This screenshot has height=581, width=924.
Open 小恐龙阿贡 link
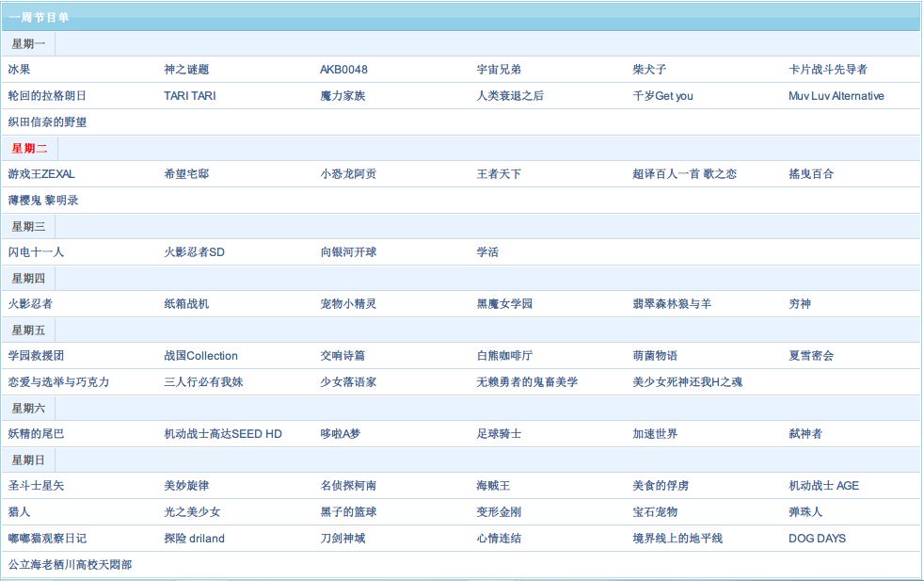(348, 174)
